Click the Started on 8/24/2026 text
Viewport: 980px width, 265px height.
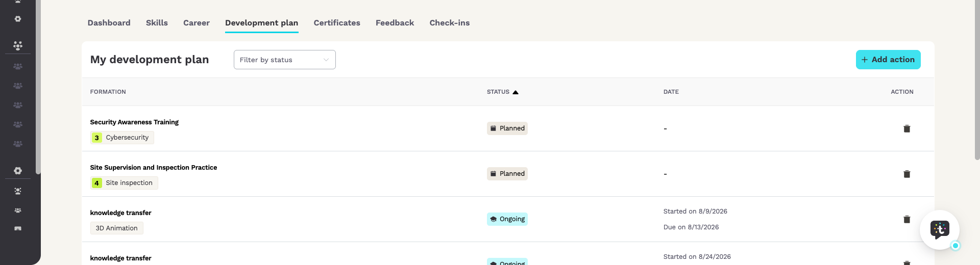tap(697, 257)
